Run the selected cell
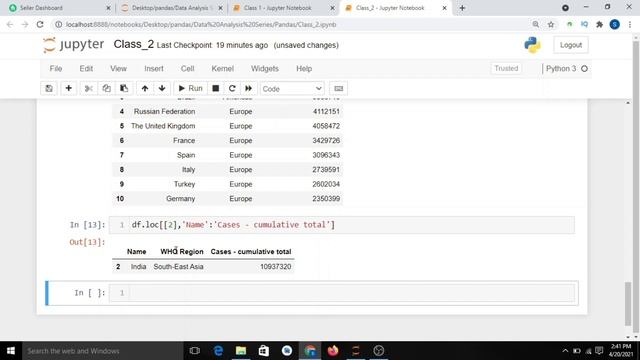Viewport: 640px width, 360px height. click(190, 89)
